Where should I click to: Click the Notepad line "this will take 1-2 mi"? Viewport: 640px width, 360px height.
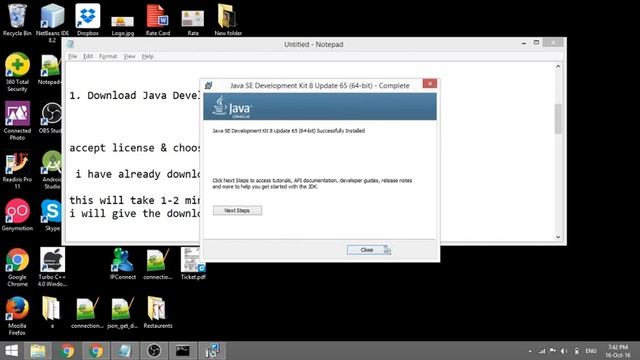click(x=135, y=200)
